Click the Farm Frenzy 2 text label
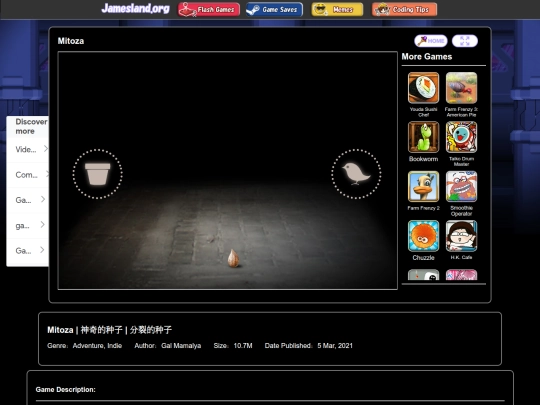The width and height of the screenshot is (540, 405). pyautogui.click(x=423, y=208)
